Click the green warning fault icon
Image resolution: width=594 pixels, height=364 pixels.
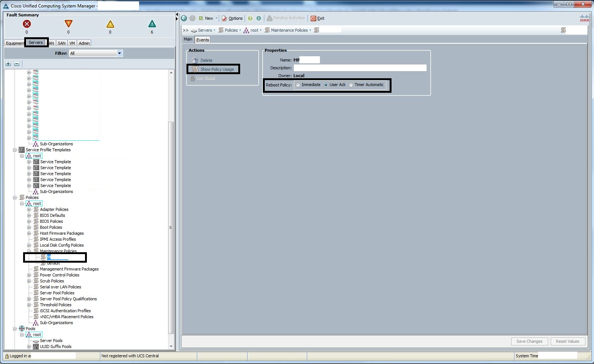(152, 24)
